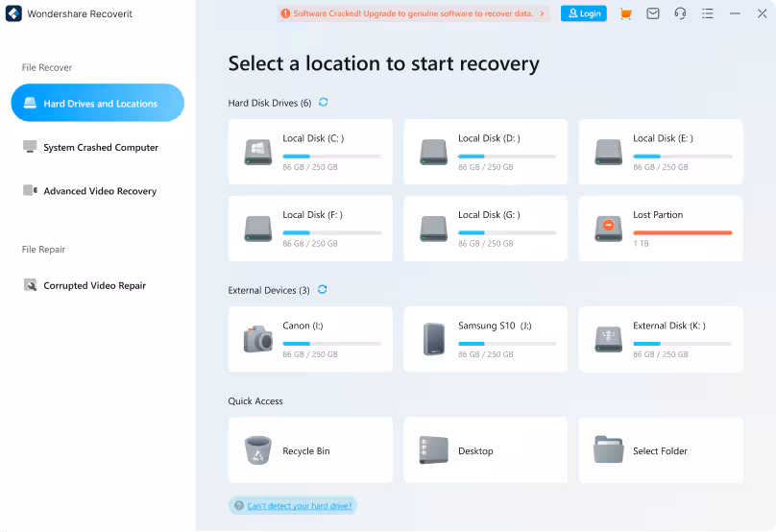
Task: Open Can't detect your hard drive link
Action: (x=299, y=506)
